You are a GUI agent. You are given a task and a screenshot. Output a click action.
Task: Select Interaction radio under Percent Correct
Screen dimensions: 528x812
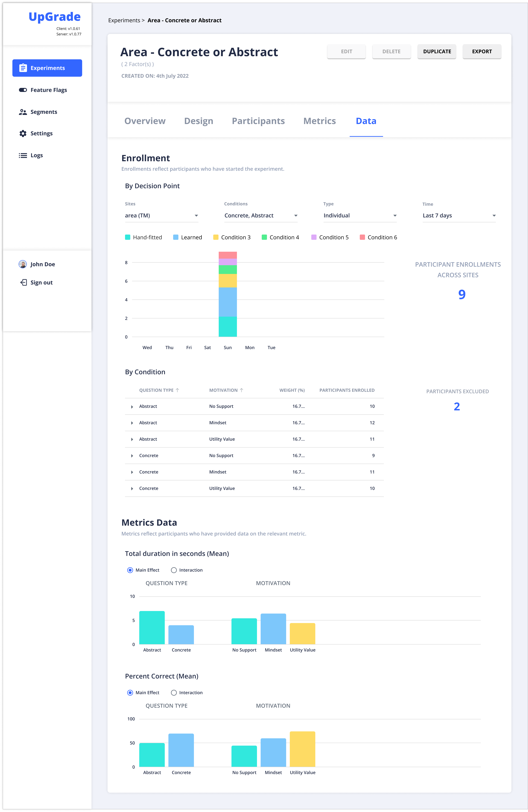point(174,693)
